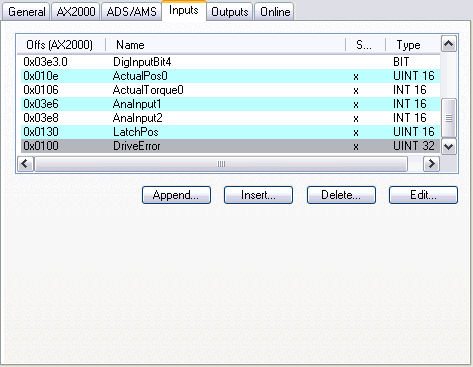473x367 pixels.
Task: Select the Inputs tab
Action: coord(184,10)
